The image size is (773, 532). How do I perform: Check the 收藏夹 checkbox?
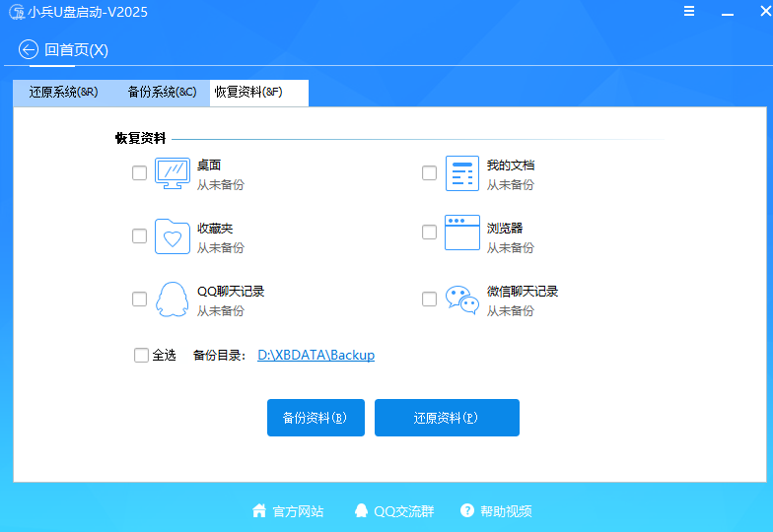pyautogui.click(x=140, y=236)
